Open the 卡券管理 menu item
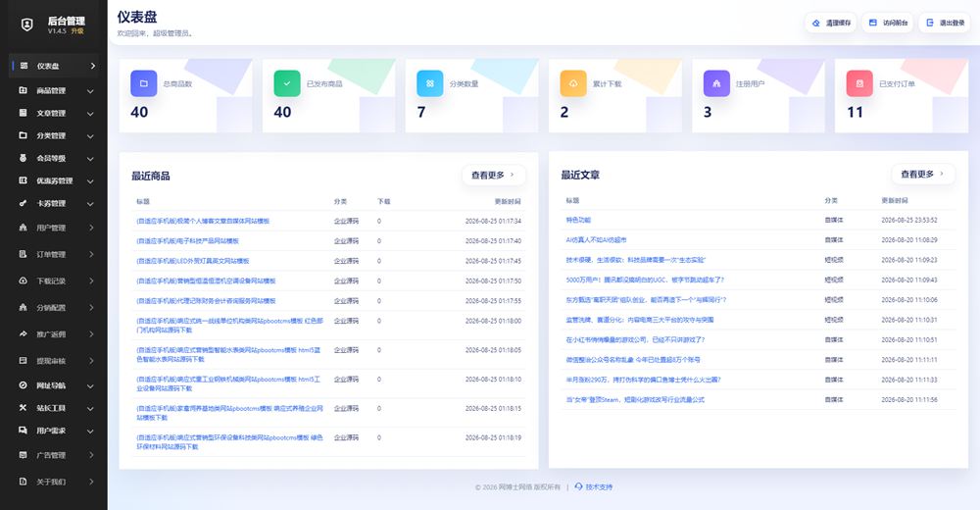This screenshot has height=510, width=980. tap(56, 203)
